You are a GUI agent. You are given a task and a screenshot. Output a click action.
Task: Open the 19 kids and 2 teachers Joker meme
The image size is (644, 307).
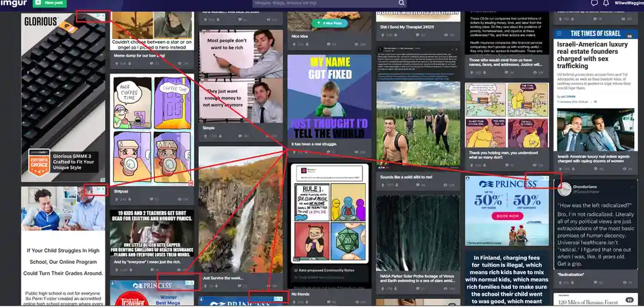[x=152, y=234]
